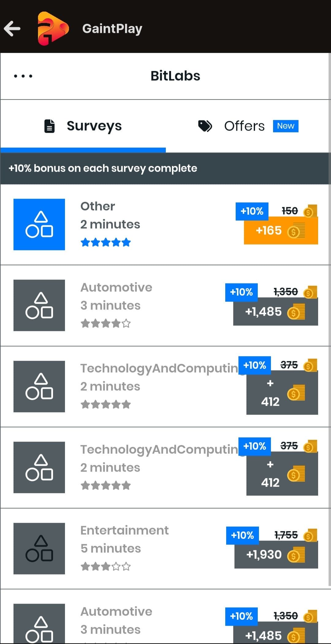Tap the +10% bonus banner
Screen dimensions: 331x644
click(x=103, y=168)
